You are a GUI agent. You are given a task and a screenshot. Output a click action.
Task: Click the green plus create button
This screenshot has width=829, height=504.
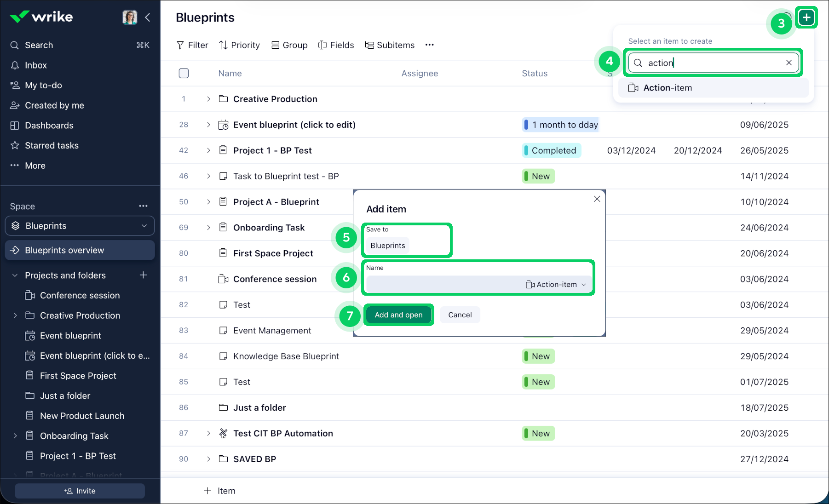[x=806, y=17]
